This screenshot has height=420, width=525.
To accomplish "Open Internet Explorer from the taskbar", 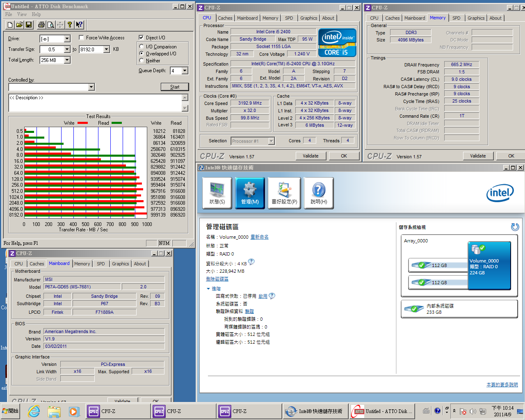I will tap(34, 411).
